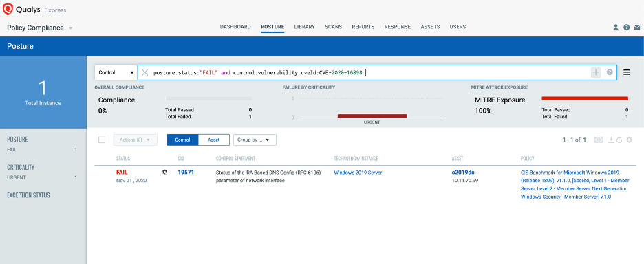
Task: Open the mail envelope icon
Action: coord(637,27)
